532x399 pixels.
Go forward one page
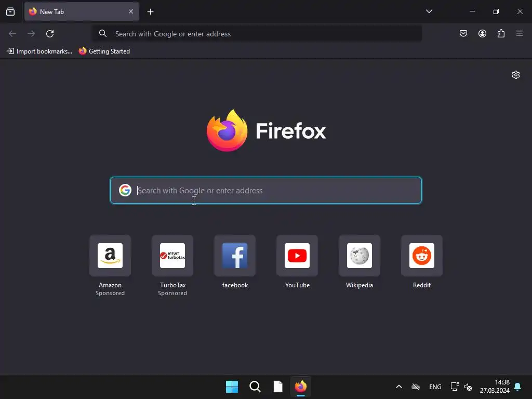tap(31, 34)
